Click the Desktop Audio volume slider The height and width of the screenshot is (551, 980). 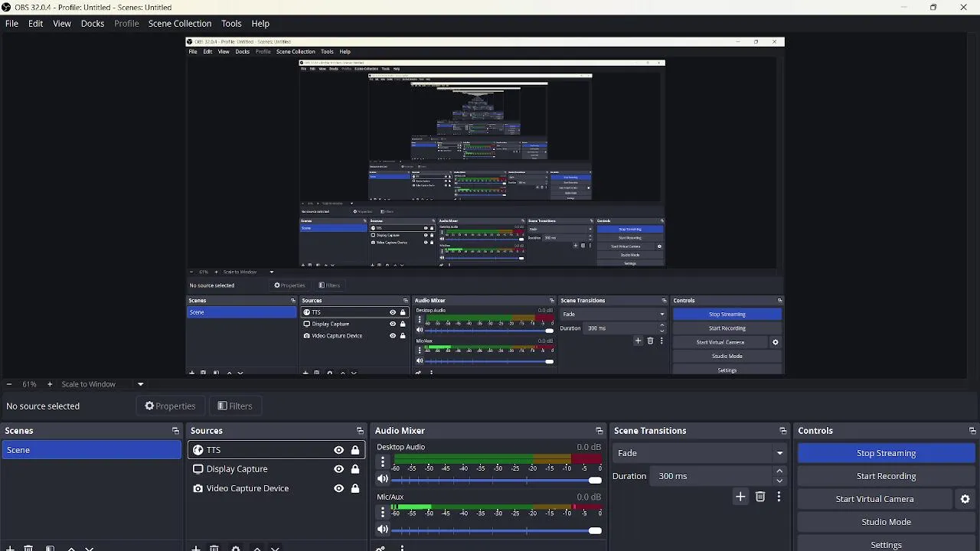pyautogui.click(x=496, y=481)
